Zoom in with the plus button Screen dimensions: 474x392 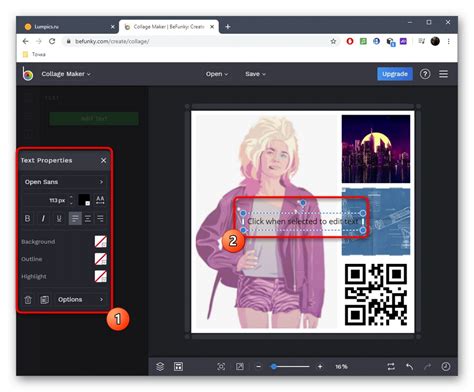(x=320, y=367)
